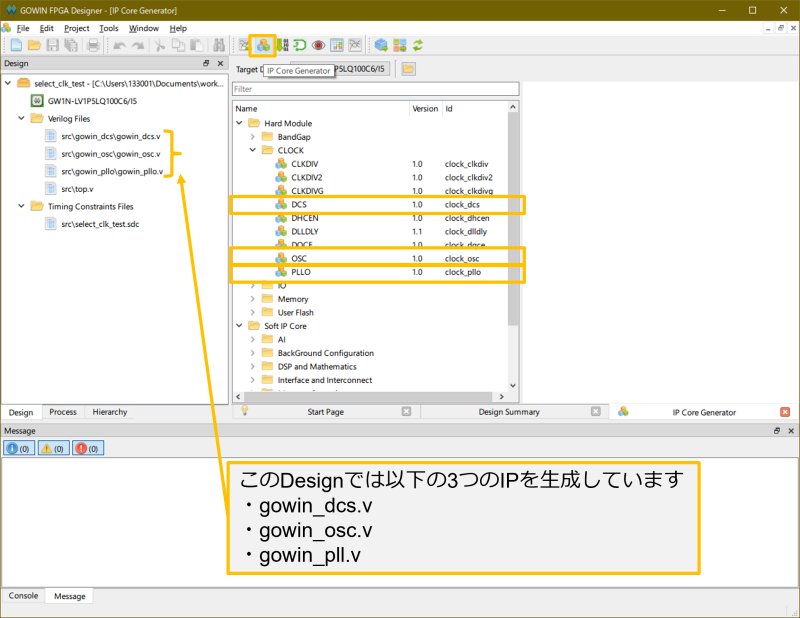Click the Redo arrow icon

coord(138,46)
